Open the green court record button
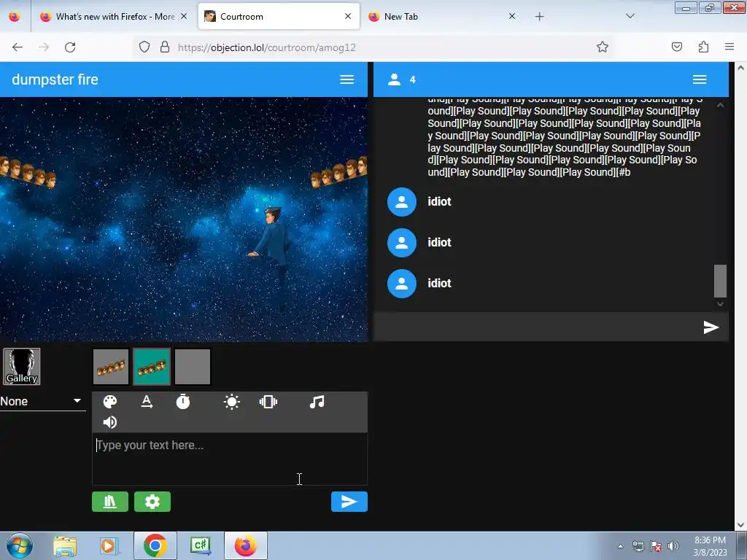The image size is (747, 560). [x=110, y=502]
